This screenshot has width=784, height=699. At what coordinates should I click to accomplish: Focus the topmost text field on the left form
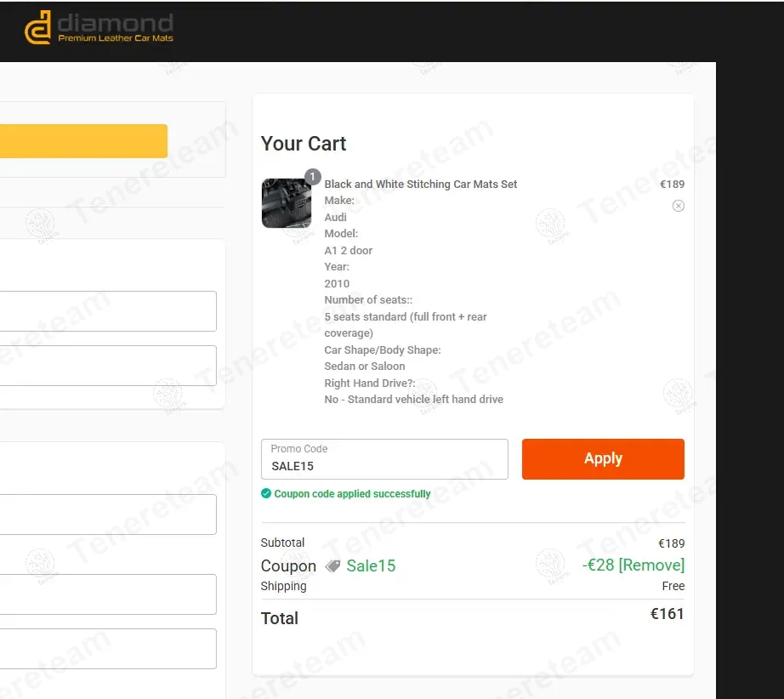[x=108, y=311]
